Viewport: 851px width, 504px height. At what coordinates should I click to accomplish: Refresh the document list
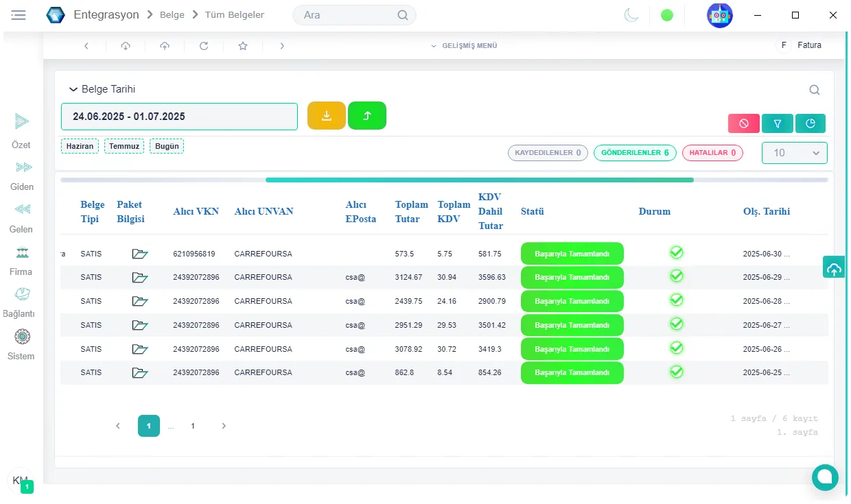pos(204,46)
